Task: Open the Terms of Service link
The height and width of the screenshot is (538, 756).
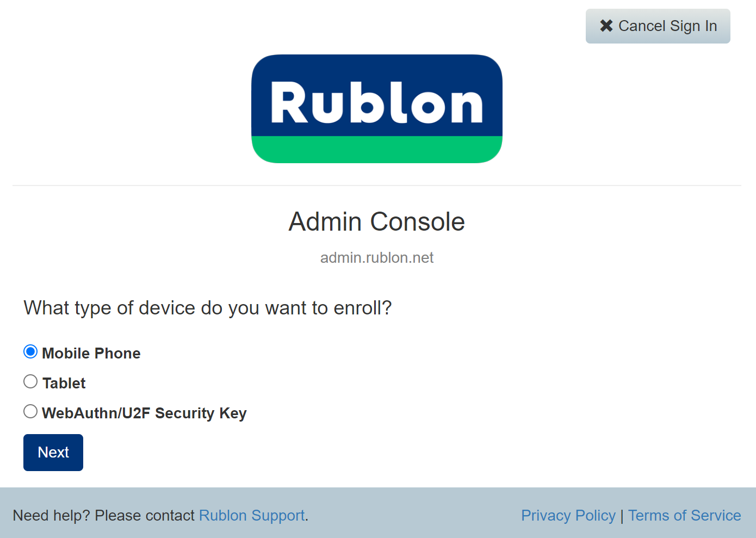Action: pyautogui.click(x=684, y=515)
